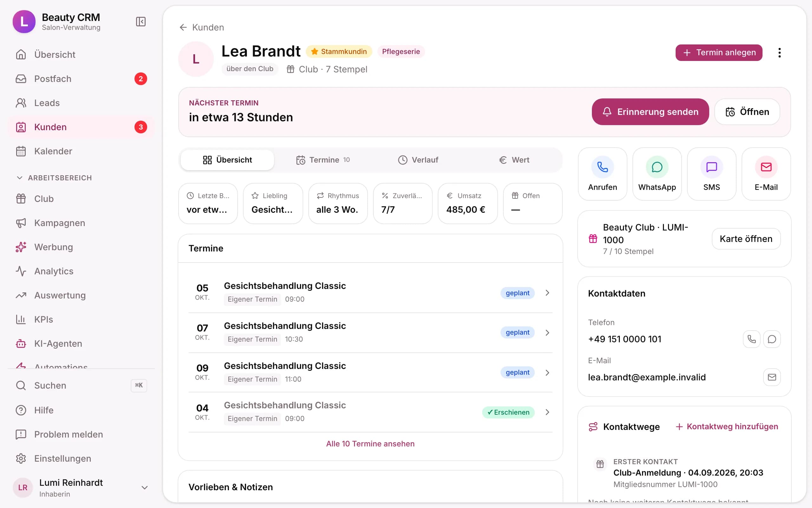
Task: Click the Pflegeserie tag
Action: [x=401, y=52]
